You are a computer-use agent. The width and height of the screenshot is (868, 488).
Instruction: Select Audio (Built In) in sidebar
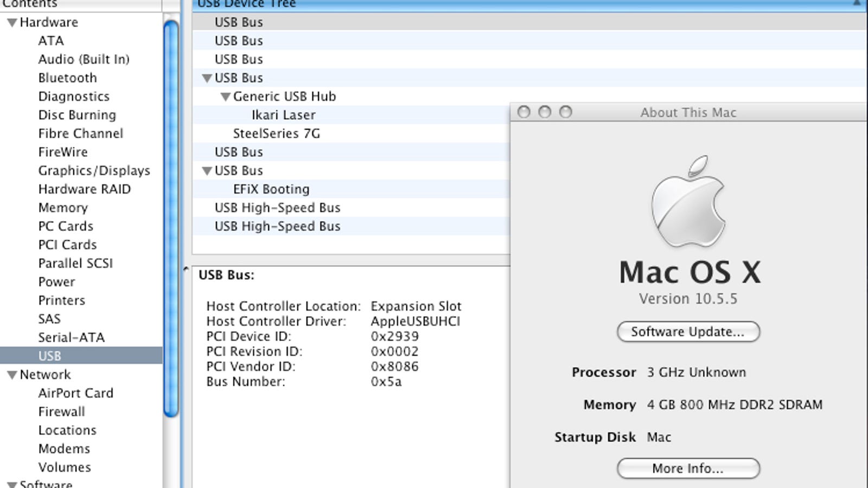click(84, 59)
